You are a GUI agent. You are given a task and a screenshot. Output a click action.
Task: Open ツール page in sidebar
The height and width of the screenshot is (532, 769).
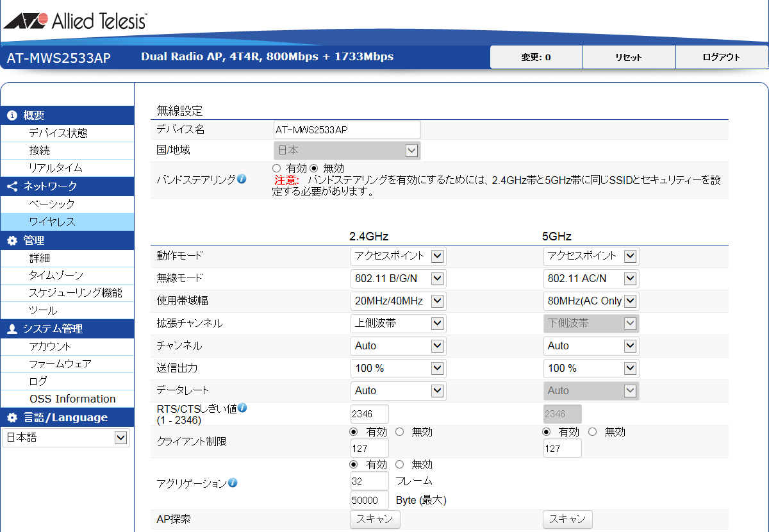[x=67, y=310]
